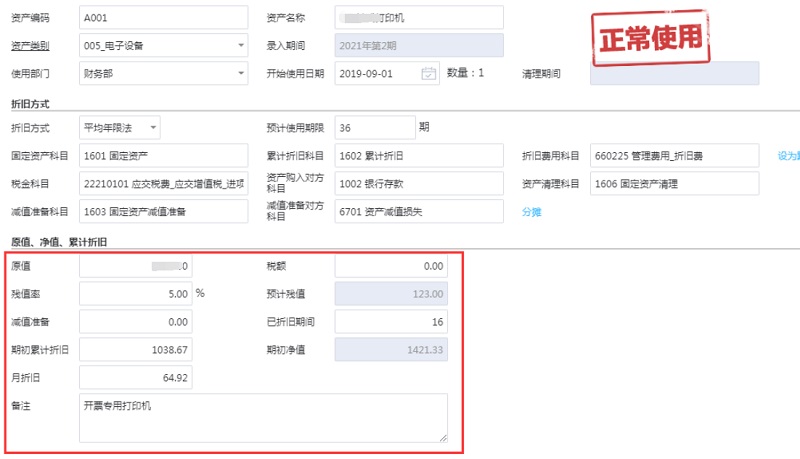Image resolution: width=800 pixels, height=459 pixels.
Task: Click the 资产编码 field containing A001
Action: (x=162, y=18)
